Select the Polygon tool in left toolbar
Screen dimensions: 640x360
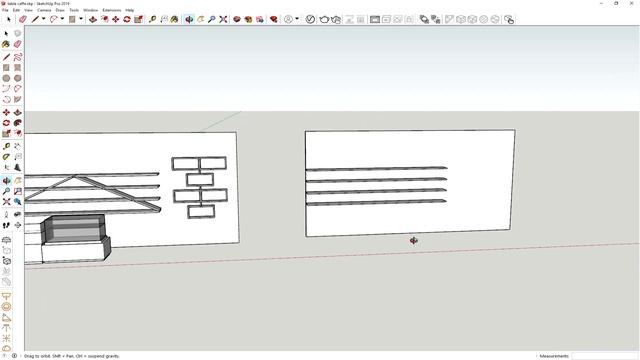click(18, 78)
